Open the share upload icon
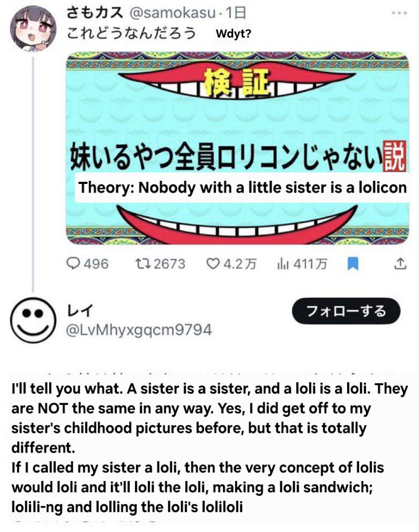This screenshot has width=419, height=532. [400, 264]
